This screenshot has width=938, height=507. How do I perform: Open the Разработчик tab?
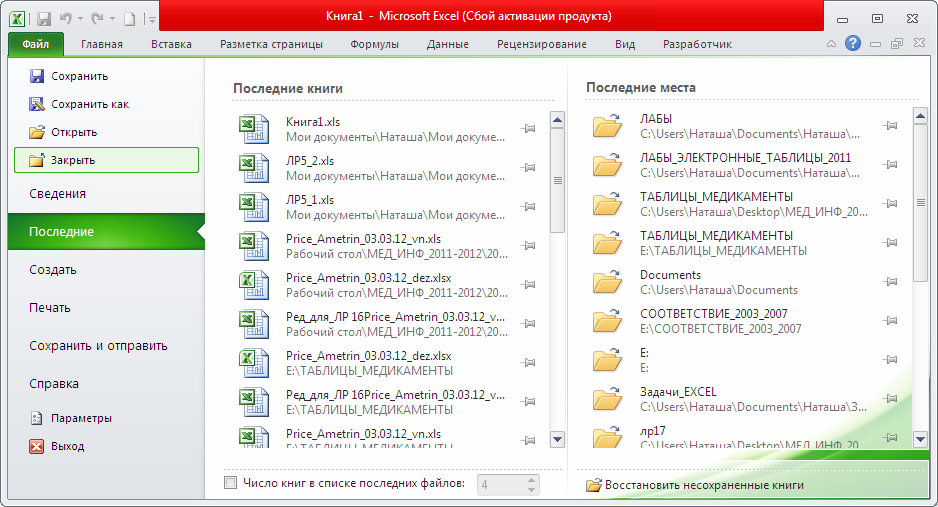point(697,44)
